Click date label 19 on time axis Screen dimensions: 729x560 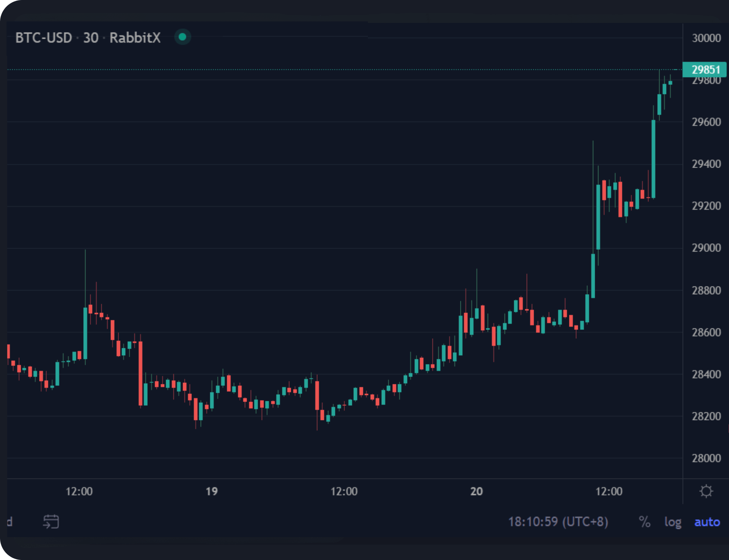tap(211, 491)
